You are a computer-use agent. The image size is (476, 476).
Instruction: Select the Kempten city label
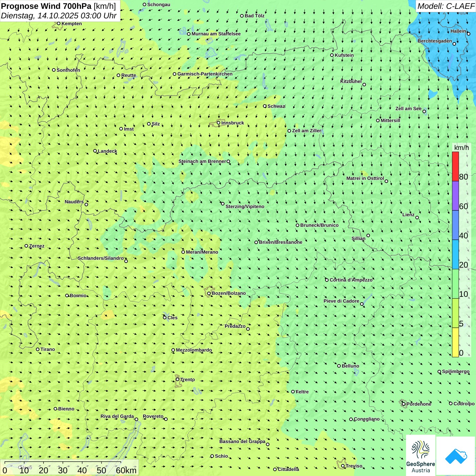[x=71, y=23]
